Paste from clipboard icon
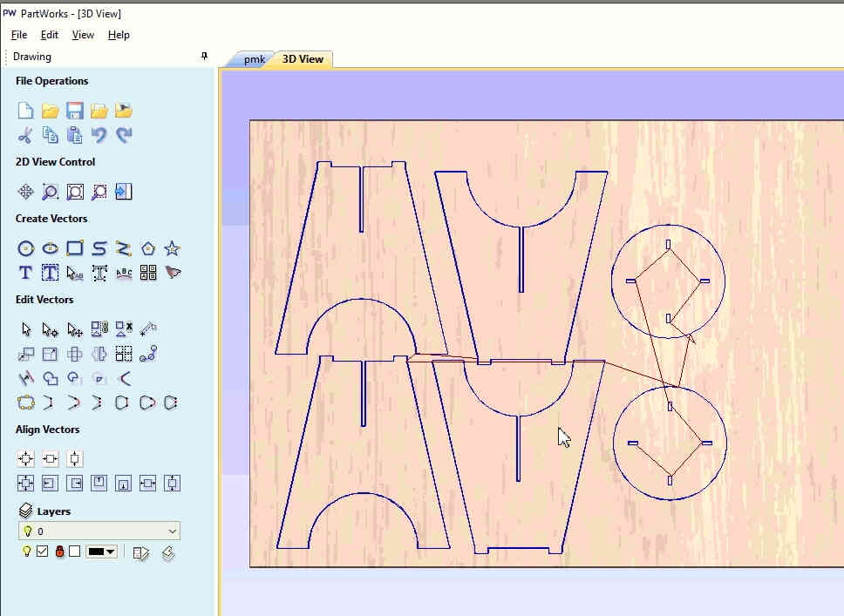The image size is (844, 616). [x=75, y=134]
